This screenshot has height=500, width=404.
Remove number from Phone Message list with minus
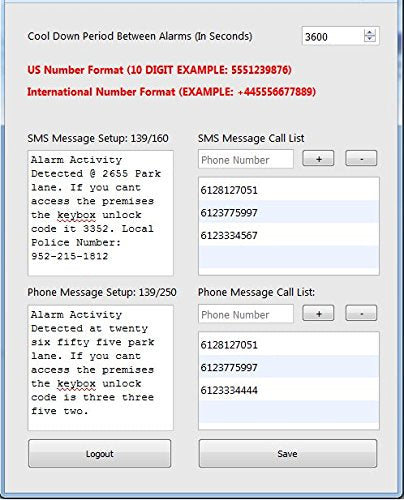point(361,313)
